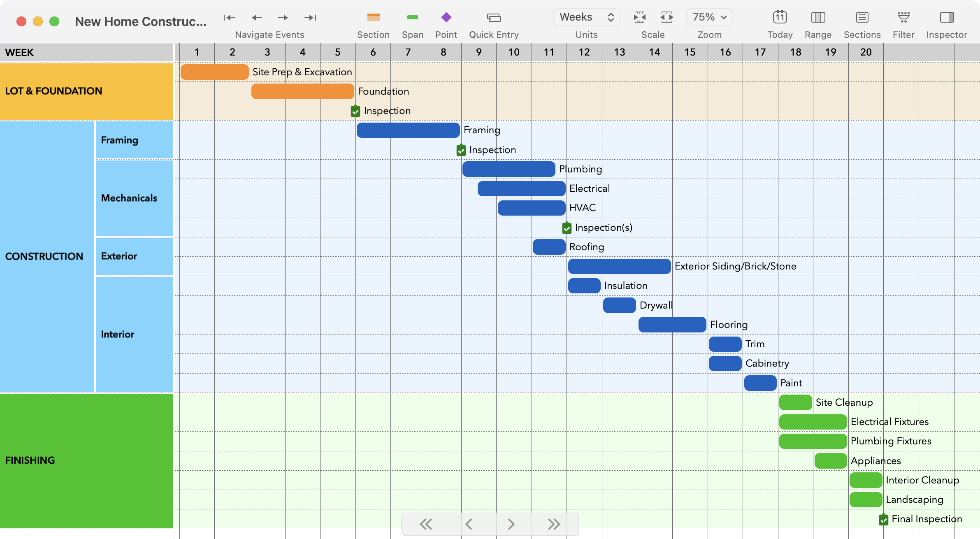Screen dimensions: 980x539
Task: Select the Landscaping span bar
Action: (x=866, y=500)
